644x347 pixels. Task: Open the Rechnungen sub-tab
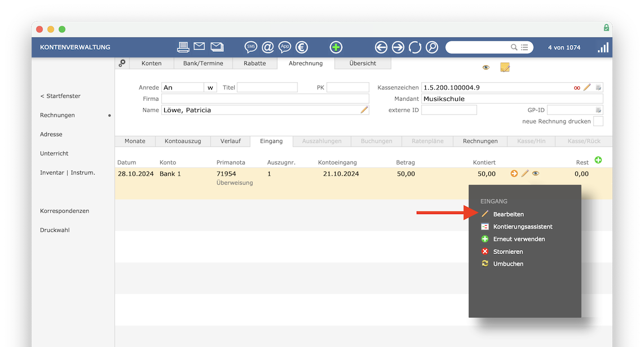click(480, 141)
